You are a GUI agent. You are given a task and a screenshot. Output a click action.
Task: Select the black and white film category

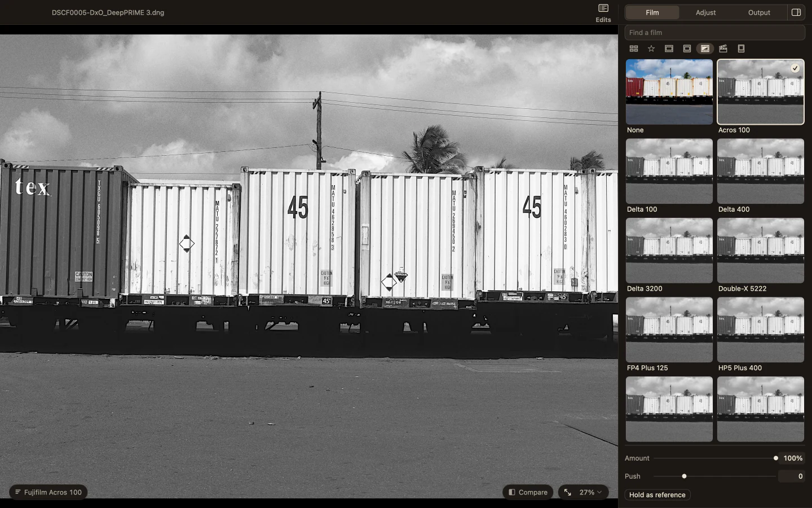click(x=705, y=49)
